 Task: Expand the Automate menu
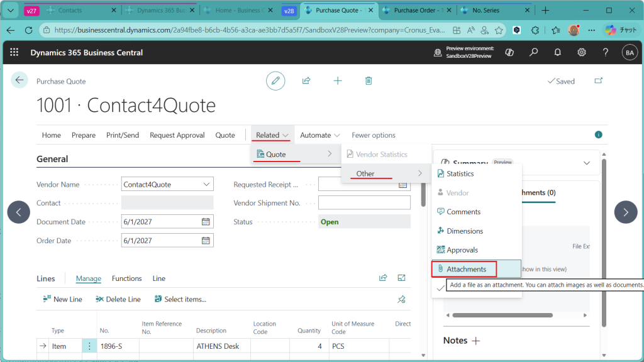click(320, 135)
